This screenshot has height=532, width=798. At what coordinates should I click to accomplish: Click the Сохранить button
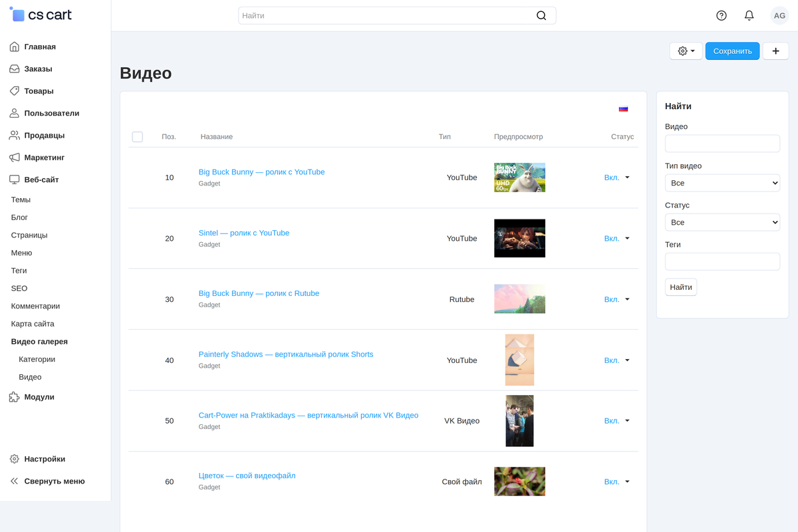(x=732, y=51)
